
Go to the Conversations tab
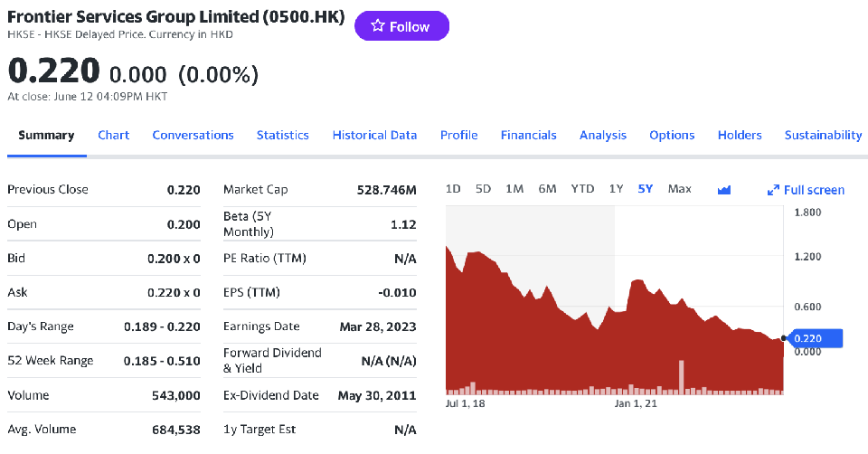click(193, 135)
